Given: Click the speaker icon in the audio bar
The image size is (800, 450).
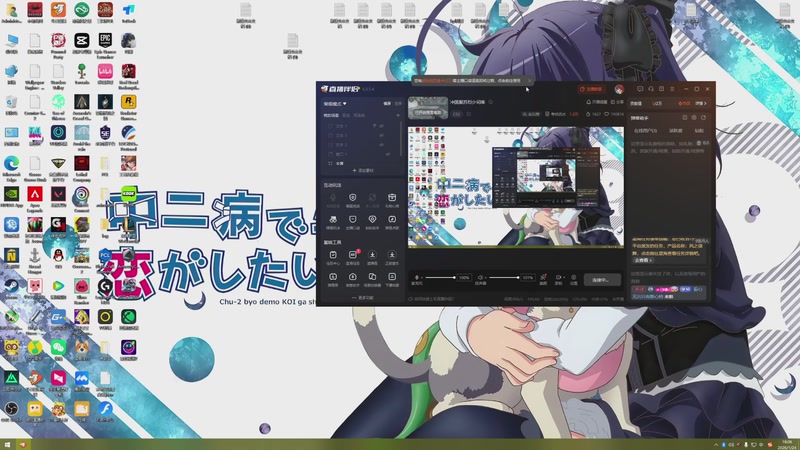Looking at the screenshot, I should (480, 278).
